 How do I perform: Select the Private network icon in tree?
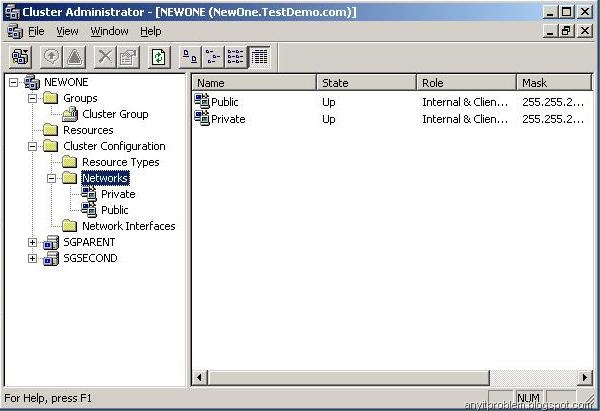click(89, 194)
